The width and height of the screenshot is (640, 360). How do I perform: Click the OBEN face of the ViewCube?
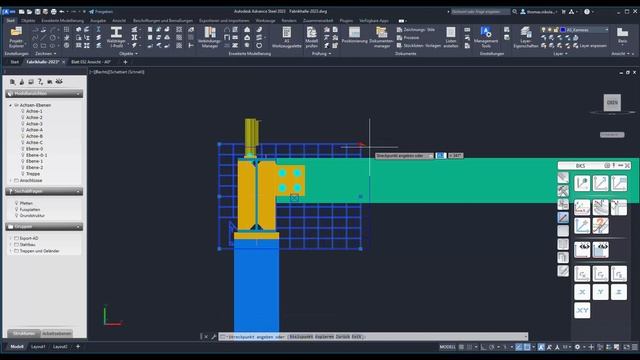tap(612, 102)
